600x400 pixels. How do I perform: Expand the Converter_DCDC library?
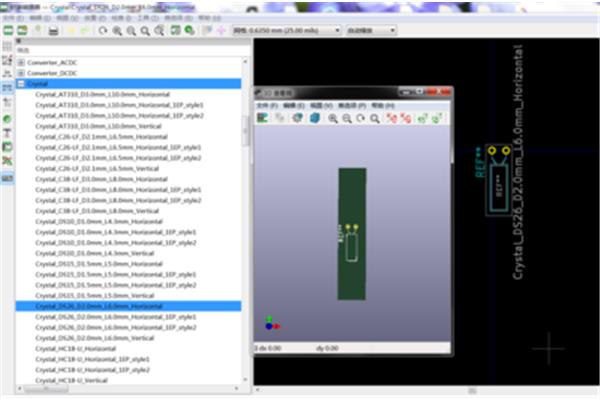click(21, 73)
